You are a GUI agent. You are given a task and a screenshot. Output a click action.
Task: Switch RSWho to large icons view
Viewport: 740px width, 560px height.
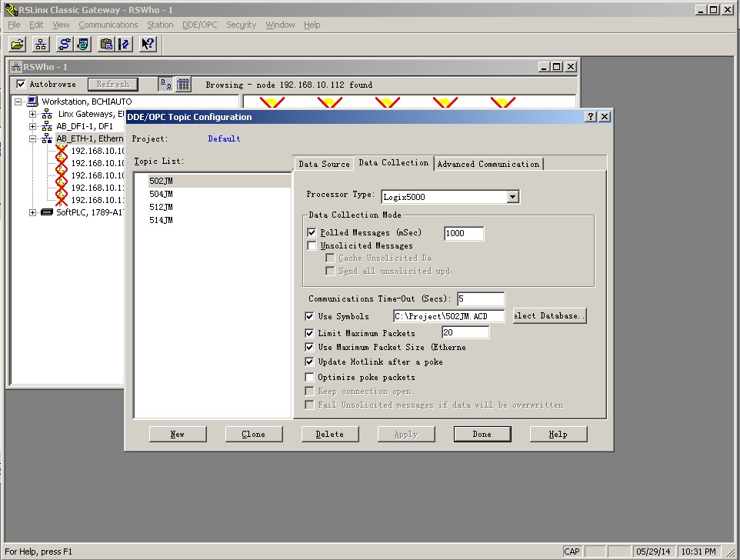click(165, 85)
